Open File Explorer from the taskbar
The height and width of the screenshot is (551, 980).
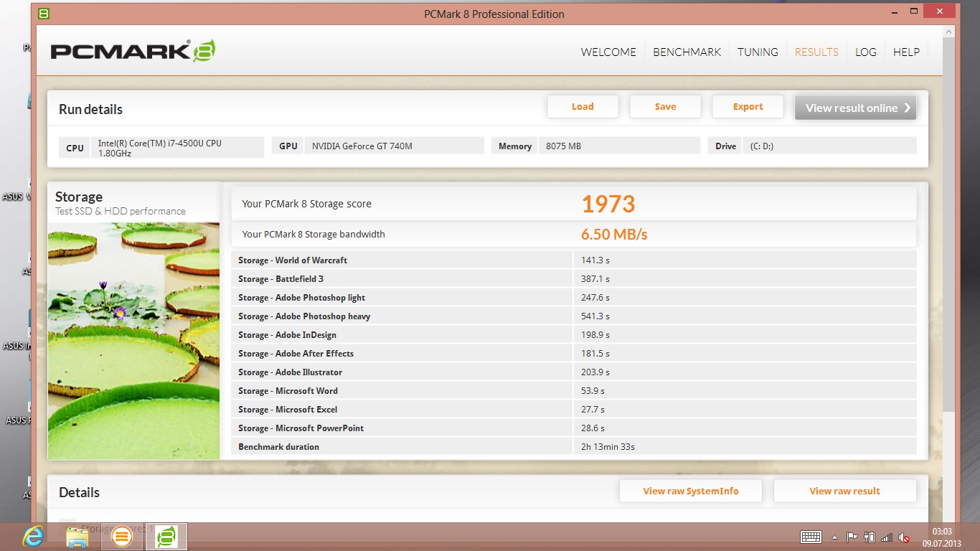coord(77,537)
